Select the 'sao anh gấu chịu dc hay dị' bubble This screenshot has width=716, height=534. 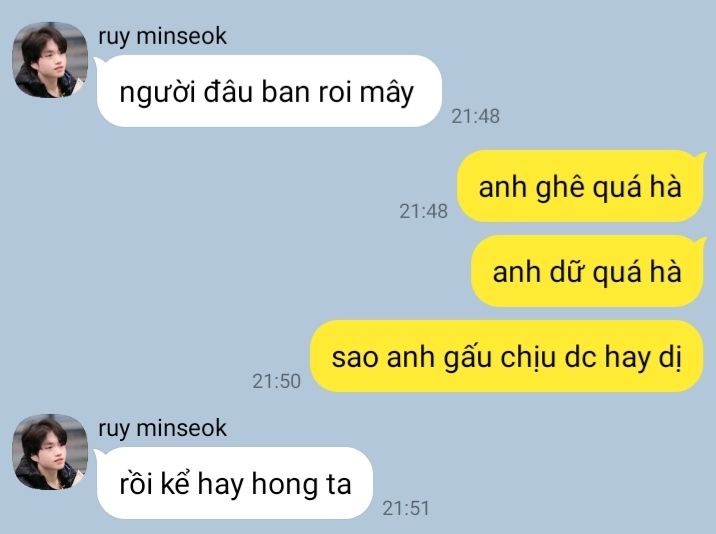pyautogui.click(x=506, y=356)
